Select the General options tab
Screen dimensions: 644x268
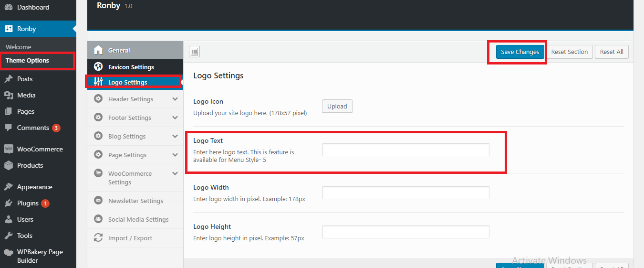point(135,50)
